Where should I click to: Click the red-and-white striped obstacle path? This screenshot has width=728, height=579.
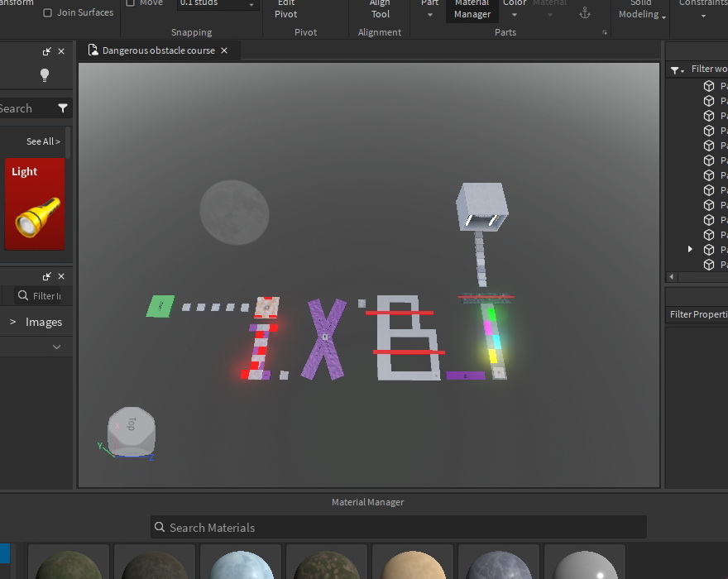[259, 352]
